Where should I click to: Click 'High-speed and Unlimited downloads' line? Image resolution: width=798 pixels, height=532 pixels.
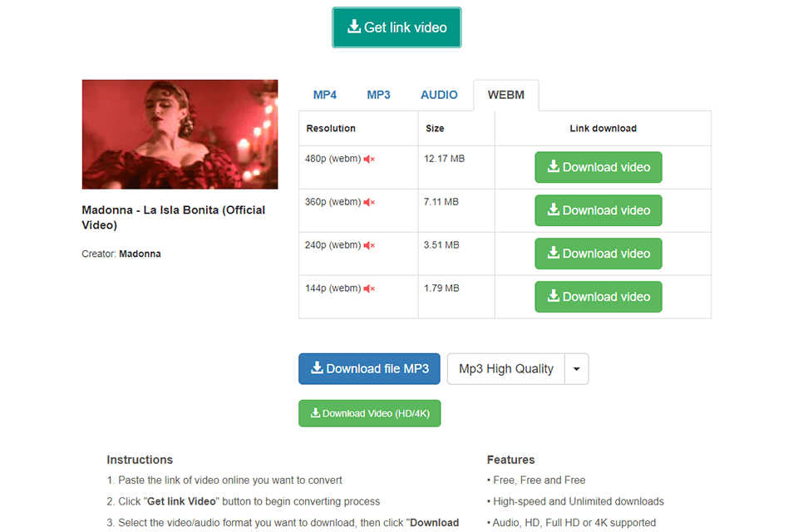[x=575, y=501]
